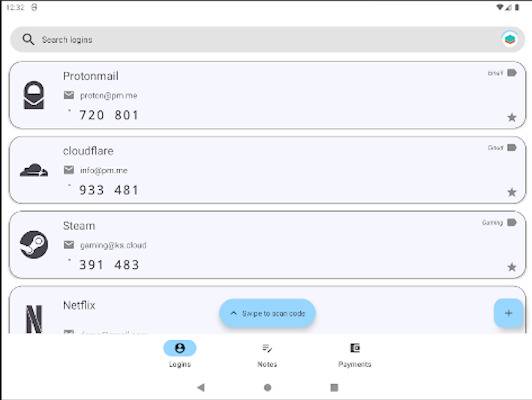Screen dimensions: 532x400
Task: Click the Protonmail logo icon
Action: pos(34,95)
